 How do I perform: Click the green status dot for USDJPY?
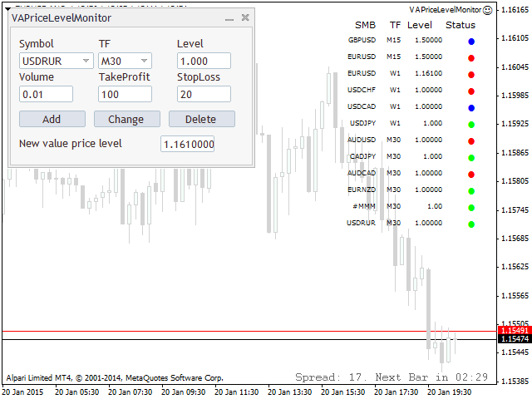pos(471,124)
